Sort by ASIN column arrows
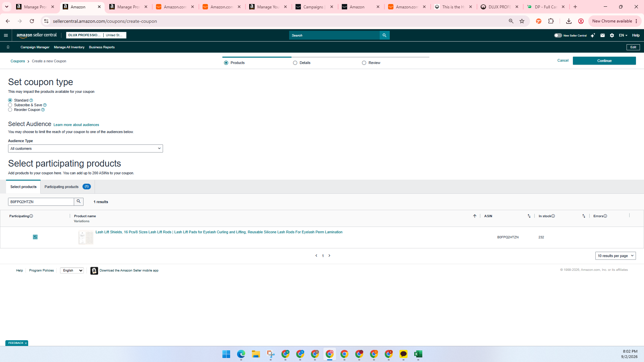Viewport: 644px width, 362px height. click(x=529, y=216)
